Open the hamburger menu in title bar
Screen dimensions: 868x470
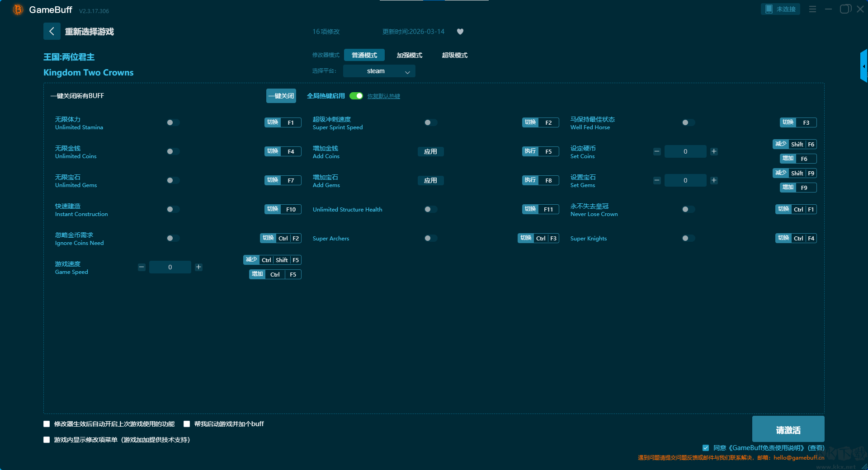click(812, 9)
